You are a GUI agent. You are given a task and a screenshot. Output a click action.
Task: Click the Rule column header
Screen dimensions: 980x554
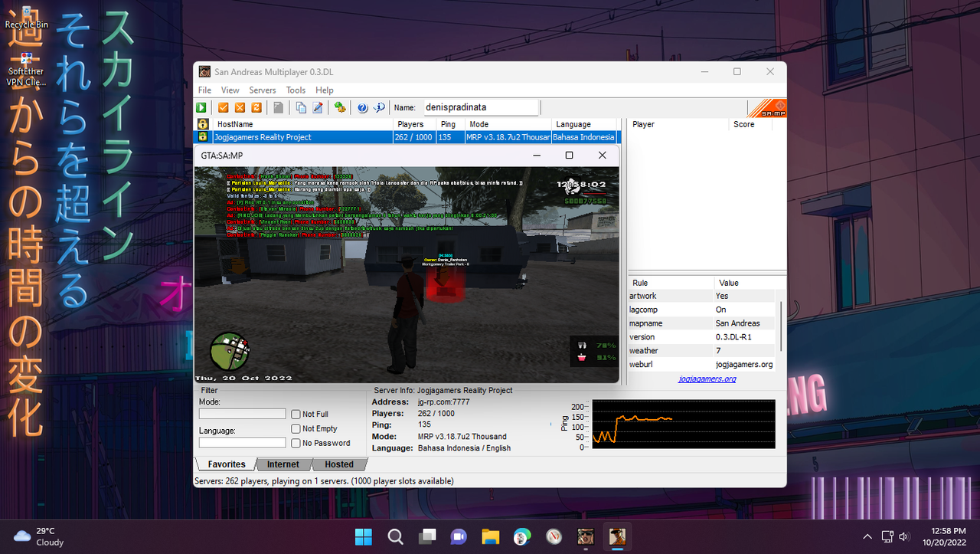(671, 283)
